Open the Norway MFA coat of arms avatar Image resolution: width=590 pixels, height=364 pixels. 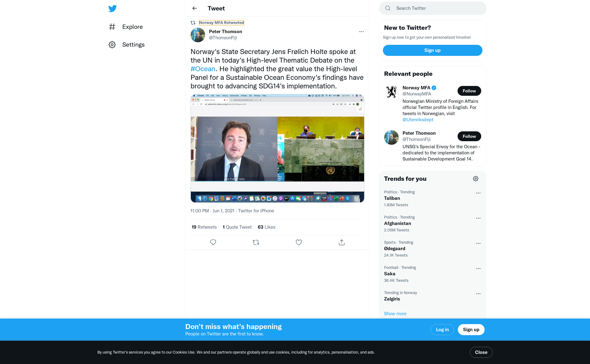point(391,92)
